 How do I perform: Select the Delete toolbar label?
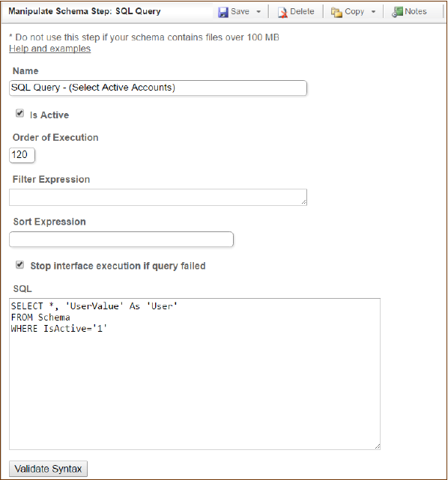pyautogui.click(x=302, y=12)
